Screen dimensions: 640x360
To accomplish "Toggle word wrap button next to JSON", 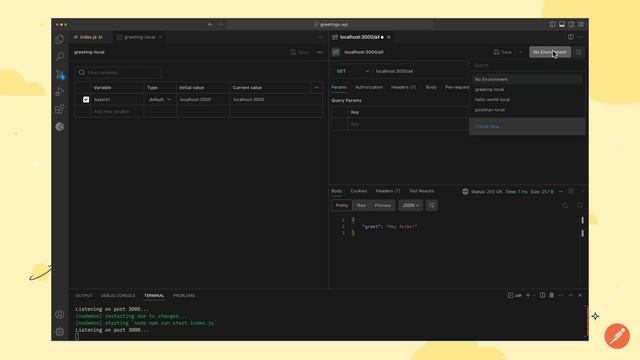I will [431, 205].
